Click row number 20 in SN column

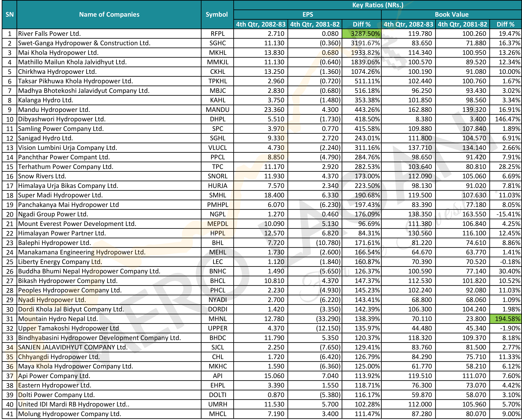click(x=9, y=214)
